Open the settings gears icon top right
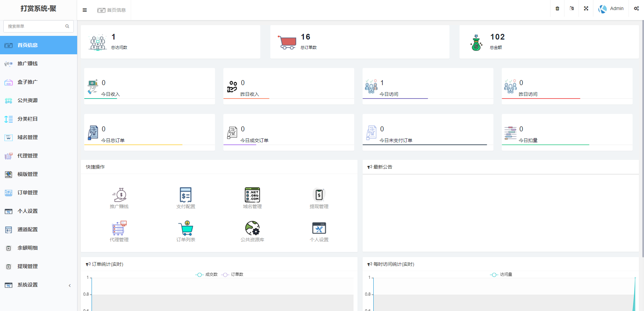This screenshot has height=311, width=644. coord(636,9)
